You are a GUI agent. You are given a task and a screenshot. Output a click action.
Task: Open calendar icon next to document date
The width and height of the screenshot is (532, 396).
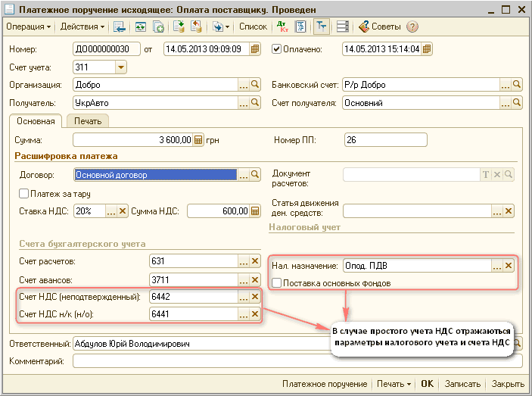click(255, 50)
